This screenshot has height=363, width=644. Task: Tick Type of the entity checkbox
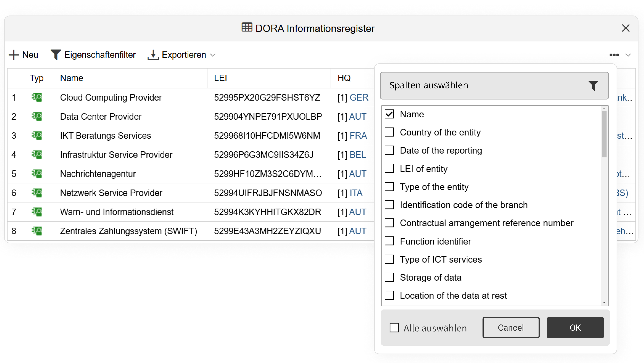(389, 186)
